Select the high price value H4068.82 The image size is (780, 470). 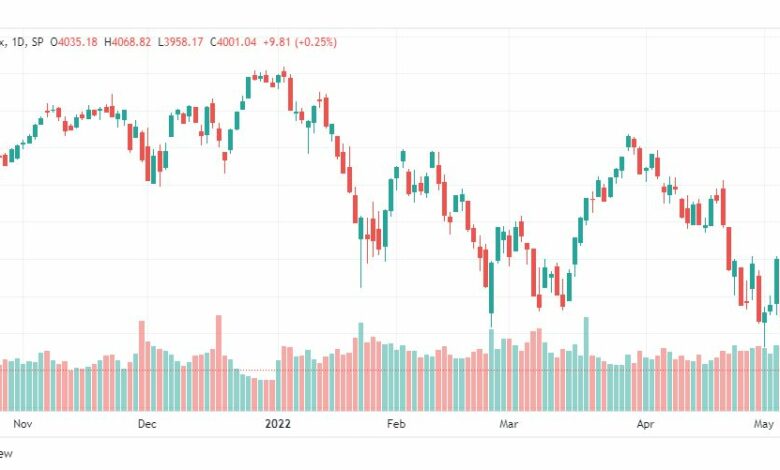pos(127,42)
